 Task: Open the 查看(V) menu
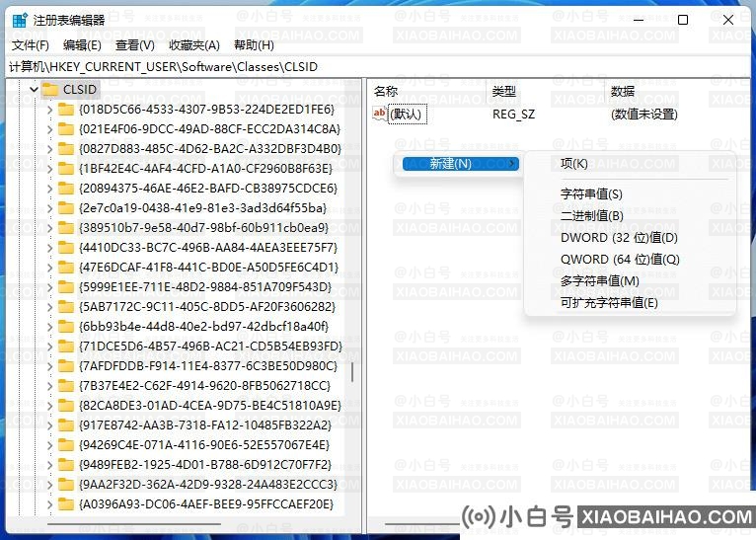[x=135, y=45]
